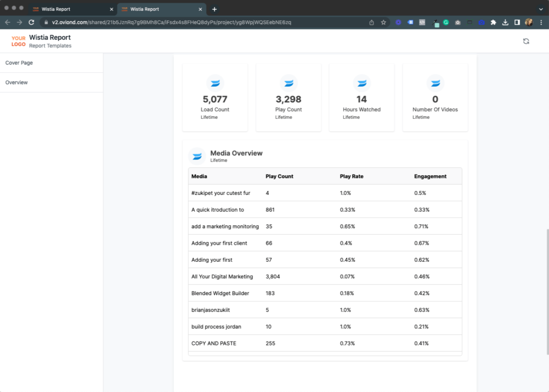This screenshot has width=549, height=392.
Task: Close the first Wistia Report tab
Action: 112,9
